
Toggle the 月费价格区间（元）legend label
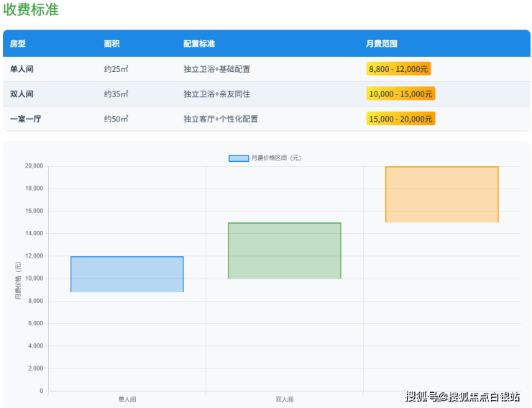click(x=275, y=158)
